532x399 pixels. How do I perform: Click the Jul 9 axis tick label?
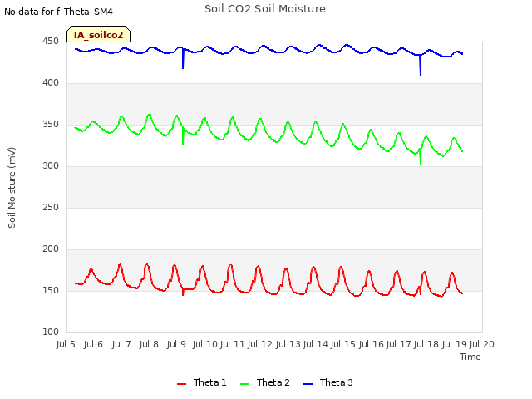[176, 344]
